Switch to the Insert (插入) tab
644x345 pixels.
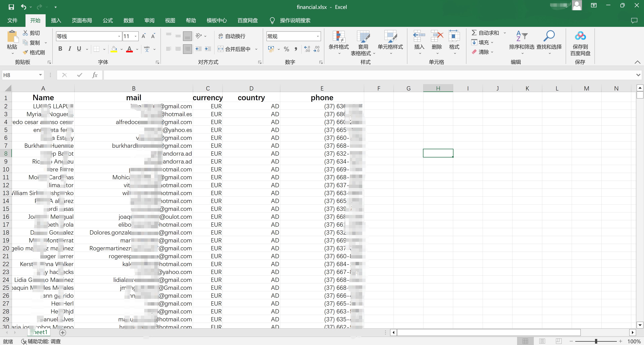click(x=56, y=20)
